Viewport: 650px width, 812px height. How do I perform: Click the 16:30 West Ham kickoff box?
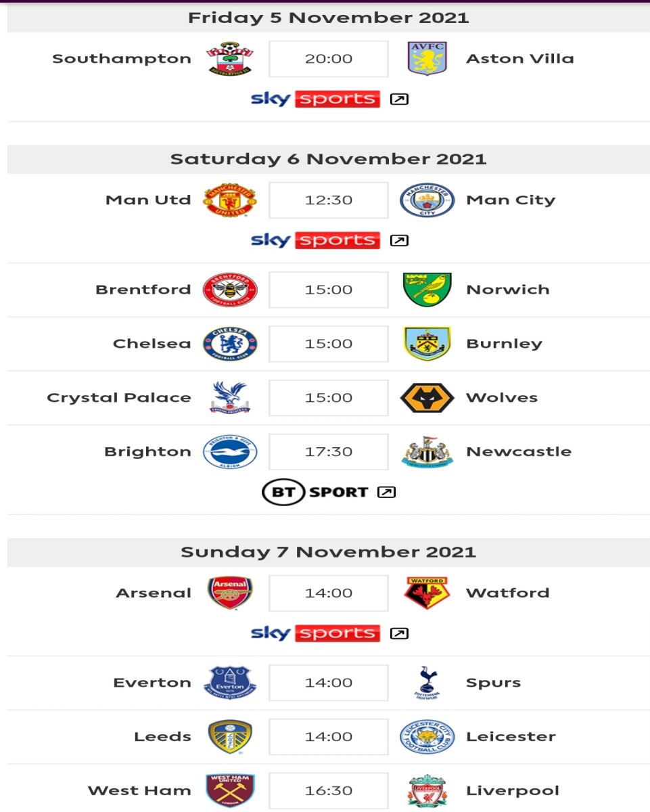[329, 790]
